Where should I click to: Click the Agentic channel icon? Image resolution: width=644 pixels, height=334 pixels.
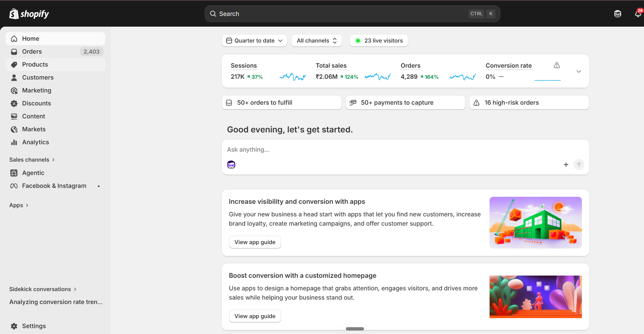14,173
